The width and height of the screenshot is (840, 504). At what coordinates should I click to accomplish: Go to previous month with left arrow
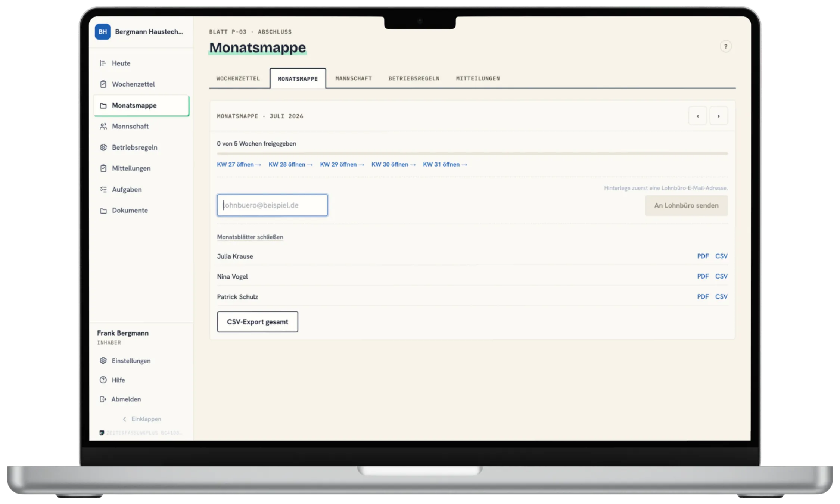click(x=697, y=116)
